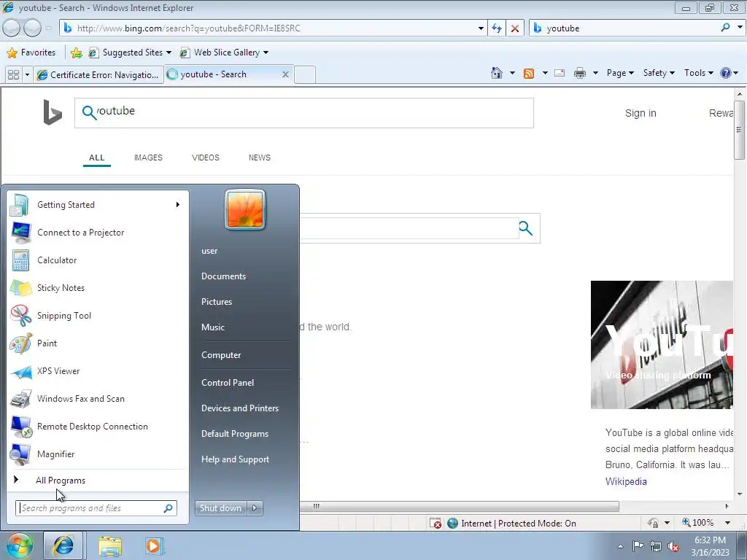Open the Page menu
747x560 pixels.
[x=620, y=73]
